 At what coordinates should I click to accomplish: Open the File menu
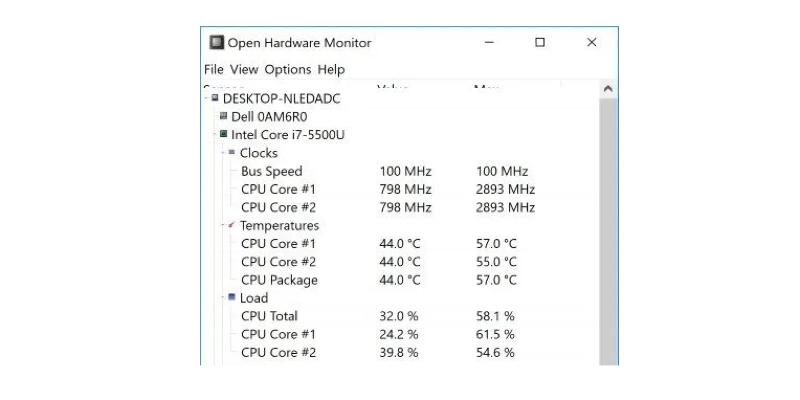point(214,69)
